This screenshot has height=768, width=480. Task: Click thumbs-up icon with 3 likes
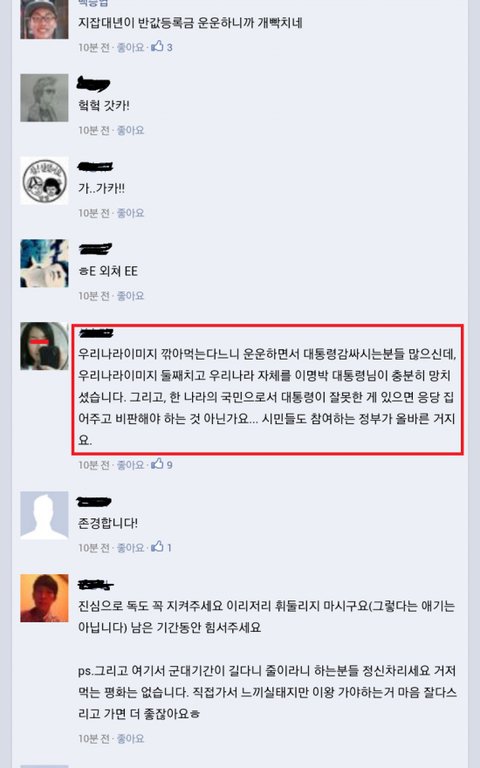click(x=157, y=47)
